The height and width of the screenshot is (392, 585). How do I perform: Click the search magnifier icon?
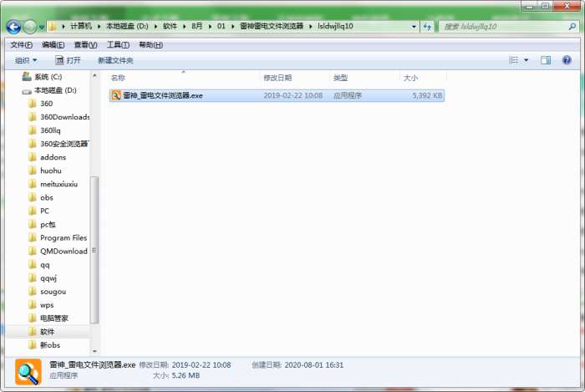coord(572,27)
